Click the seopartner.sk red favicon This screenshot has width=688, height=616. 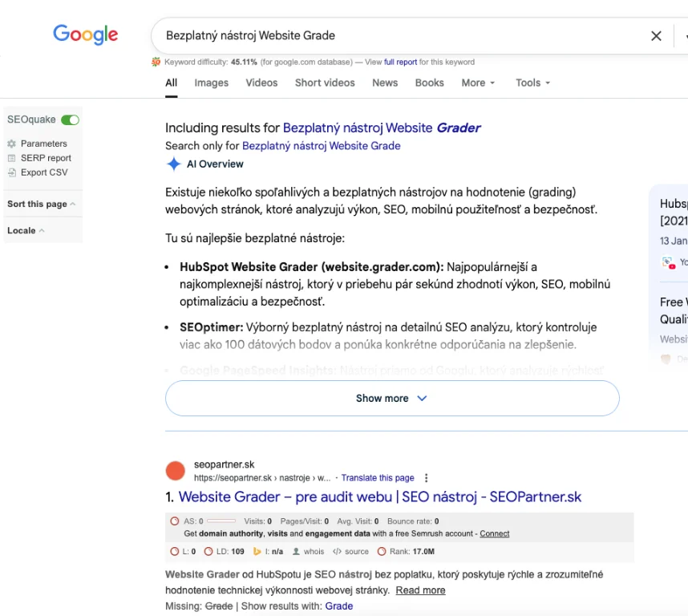click(175, 471)
